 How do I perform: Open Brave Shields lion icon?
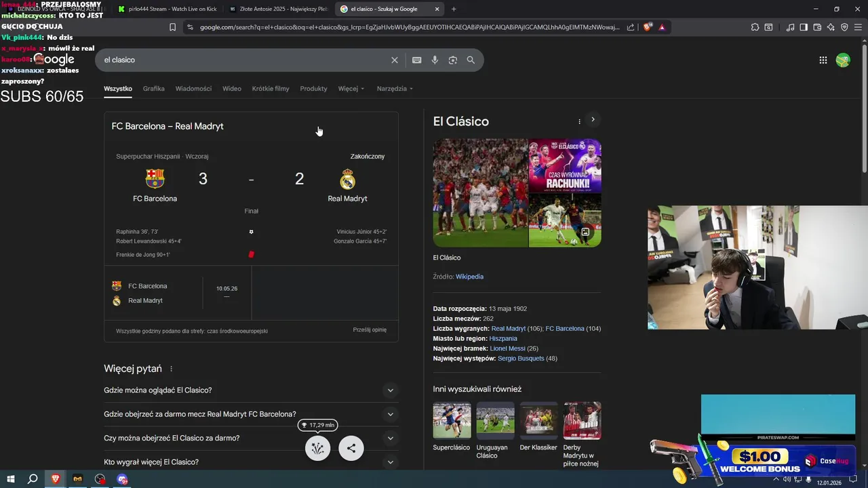point(648,27)
